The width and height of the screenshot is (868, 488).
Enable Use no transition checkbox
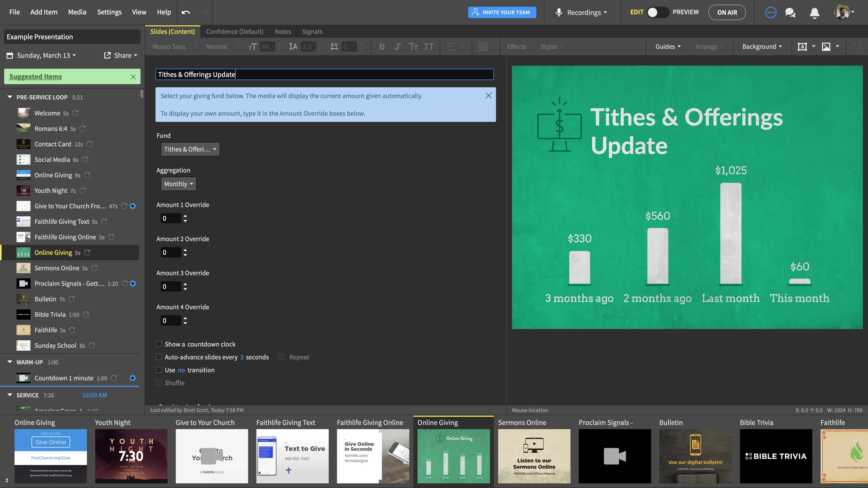click(x=158, y=370)
